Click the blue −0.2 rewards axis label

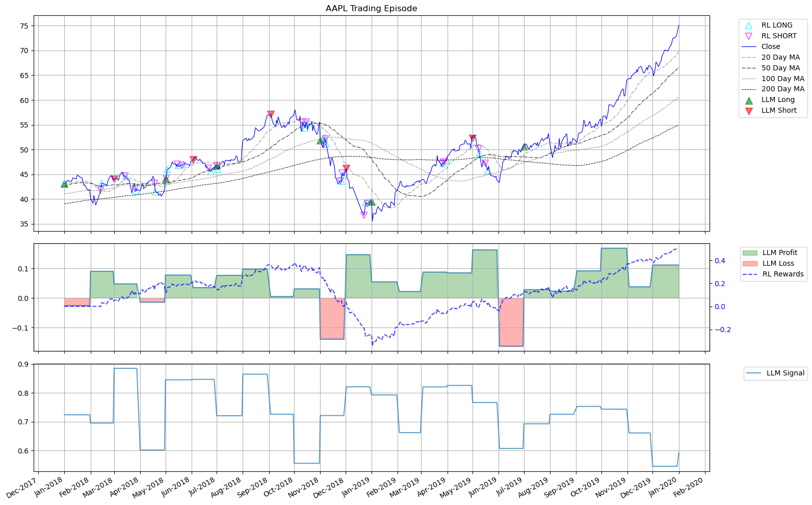(723, 330)
